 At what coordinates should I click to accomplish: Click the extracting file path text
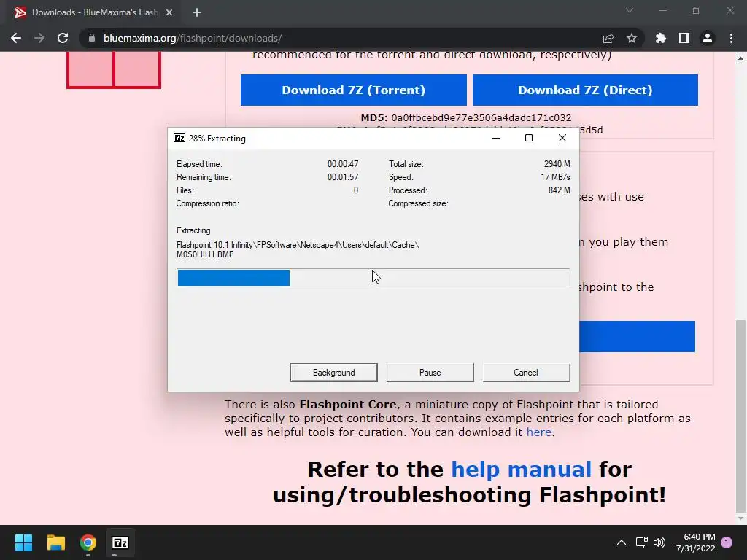point(298,249)
